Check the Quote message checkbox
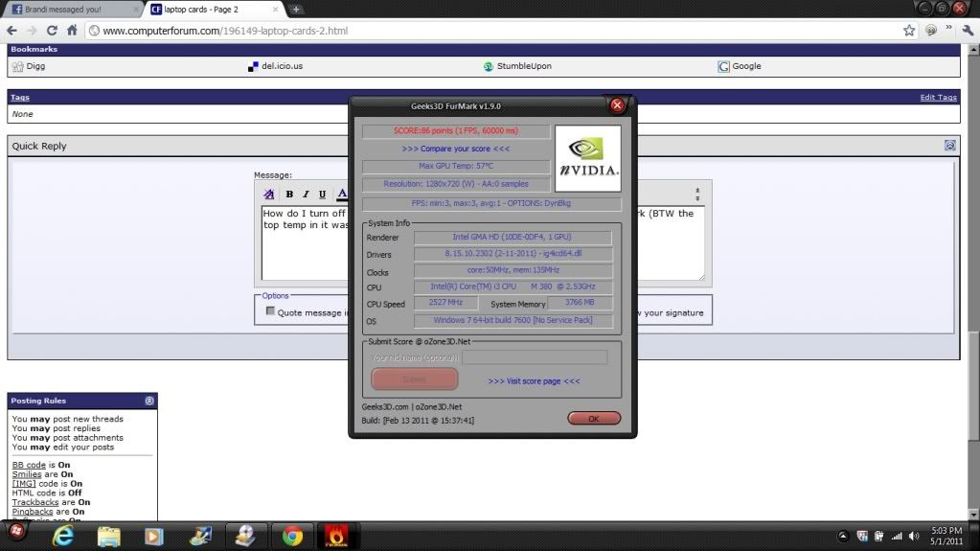Screen dimensions: 980x551 coord(270,311)
